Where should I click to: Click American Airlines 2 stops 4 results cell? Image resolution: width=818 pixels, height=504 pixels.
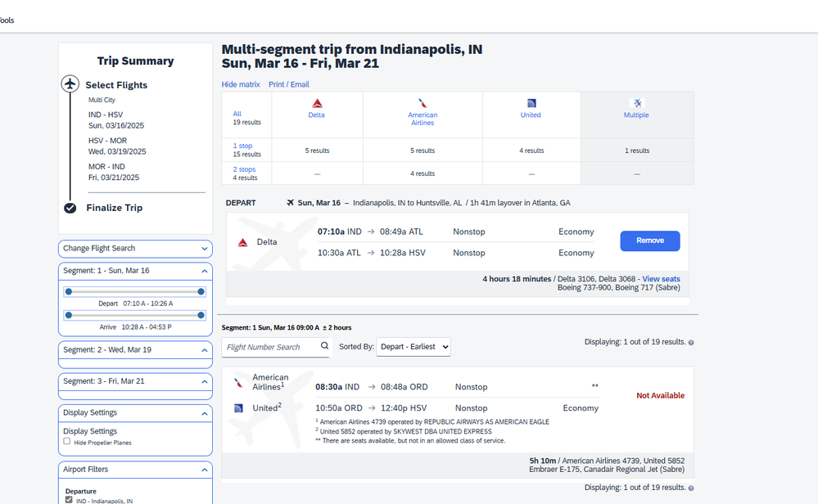[x=423, y=173]
